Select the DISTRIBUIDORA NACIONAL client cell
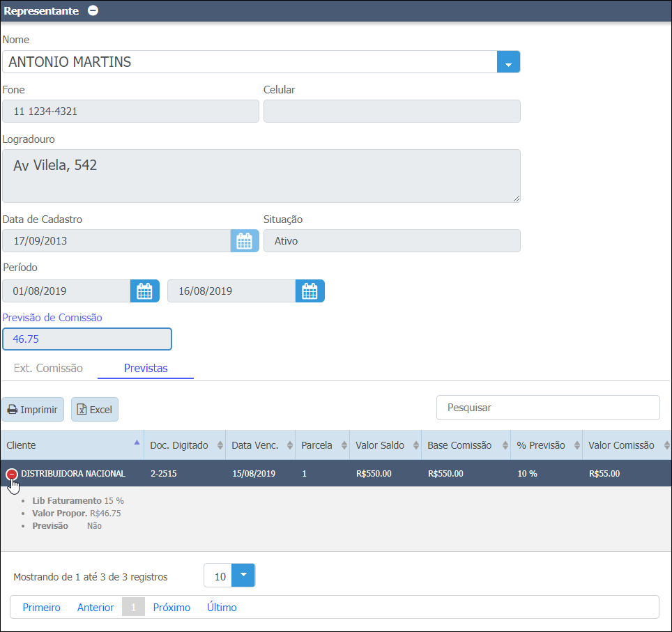 coord(73,473)
